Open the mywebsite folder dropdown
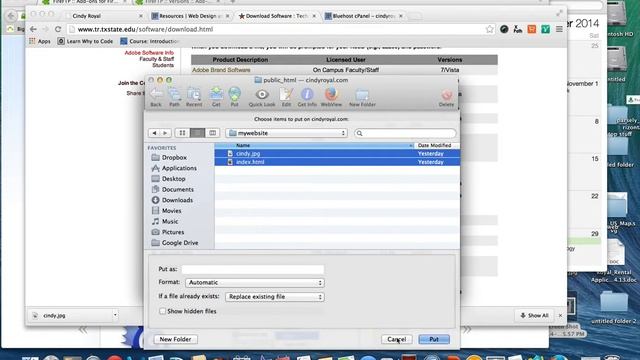Screen dimensions: 640x360 [x=287, y=133]
